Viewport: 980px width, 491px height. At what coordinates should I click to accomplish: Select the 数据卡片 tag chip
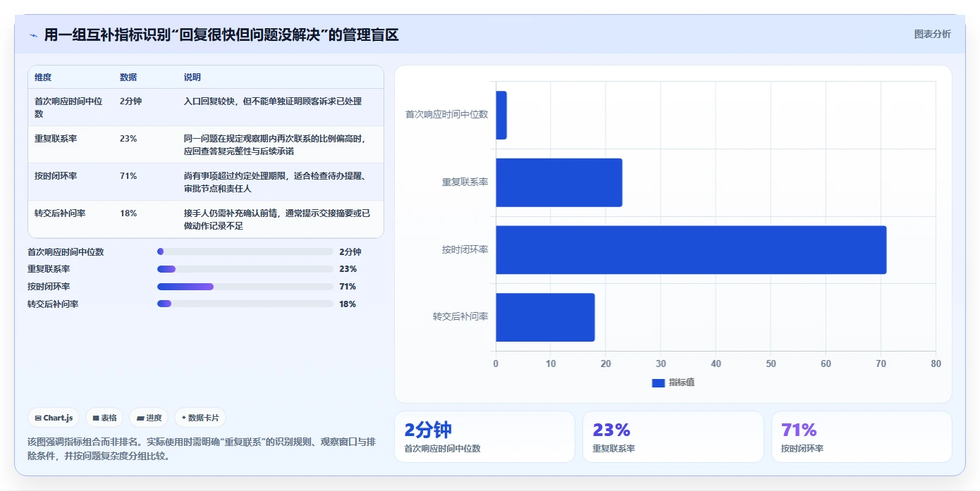[200, 418]
